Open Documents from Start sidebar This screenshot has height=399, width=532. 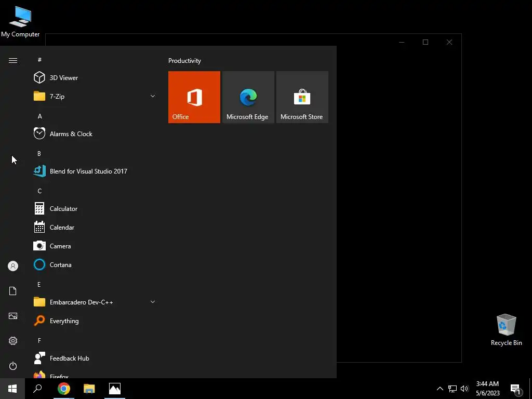point(13,291)
